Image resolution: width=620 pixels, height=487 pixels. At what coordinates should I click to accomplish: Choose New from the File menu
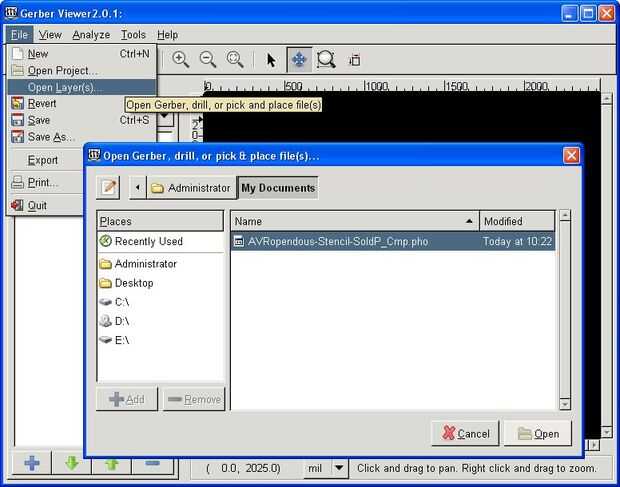(x=82, y=54)
